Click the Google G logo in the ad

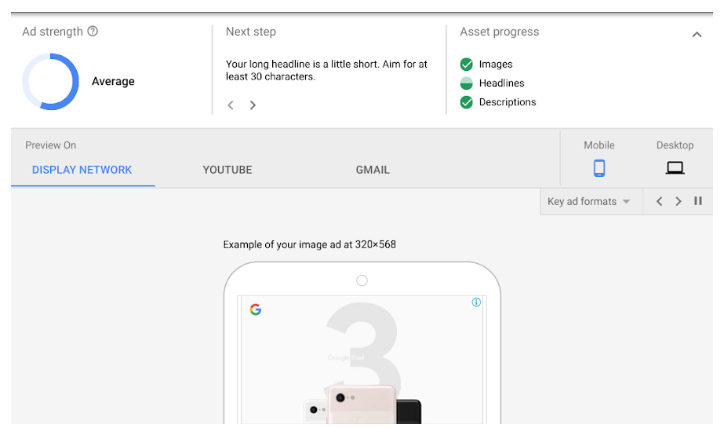pyautogui.click(x=255, y=309)
